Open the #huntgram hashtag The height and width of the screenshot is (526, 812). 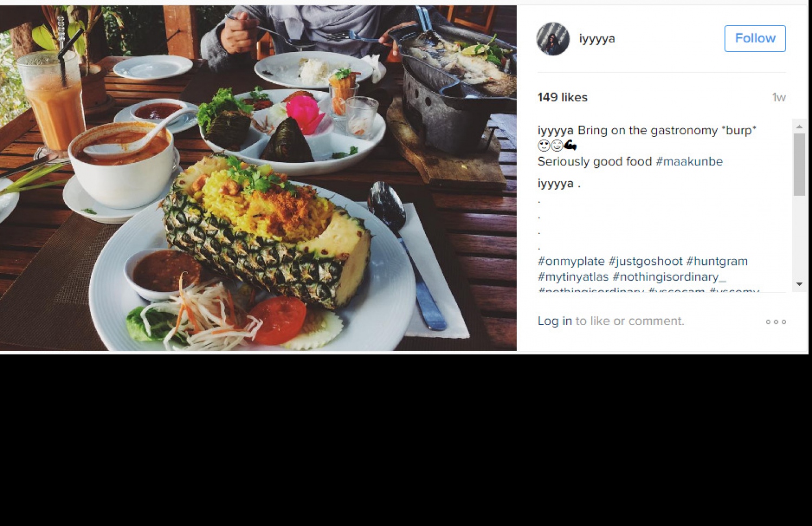[717, 261]
